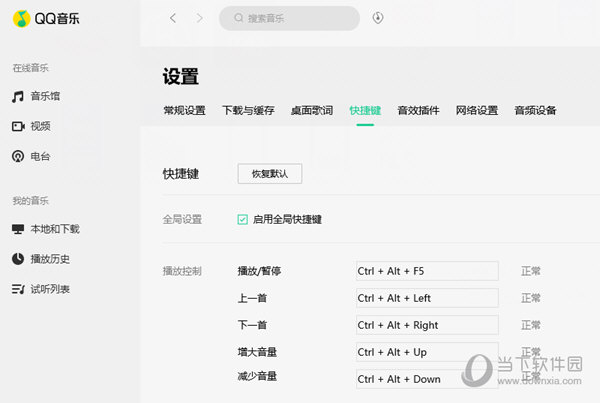
Task: Click 正常 status beside 播放/暂停
Action: [x=531, y=271]
